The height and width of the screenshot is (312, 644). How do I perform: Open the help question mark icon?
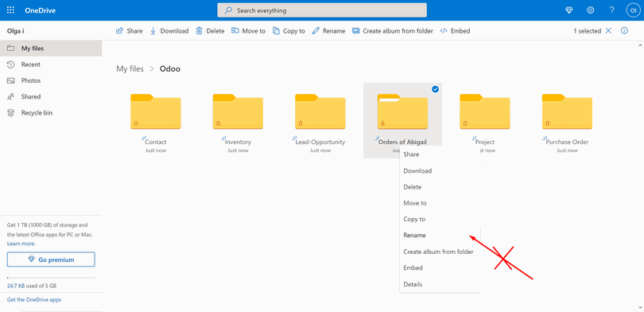[611, 10]
